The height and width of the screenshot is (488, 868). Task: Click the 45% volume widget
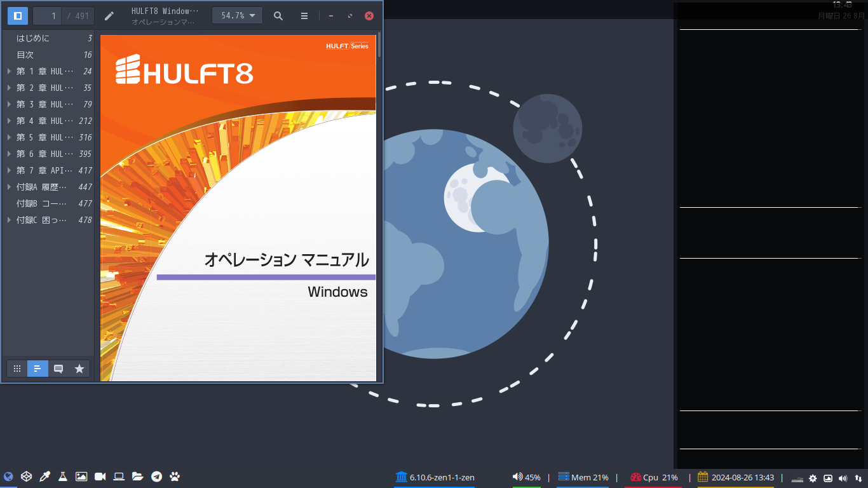tap(527, 477)
